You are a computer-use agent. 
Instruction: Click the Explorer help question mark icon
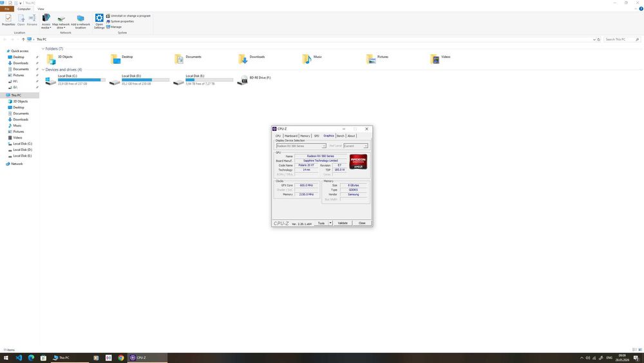click(641, 8)
